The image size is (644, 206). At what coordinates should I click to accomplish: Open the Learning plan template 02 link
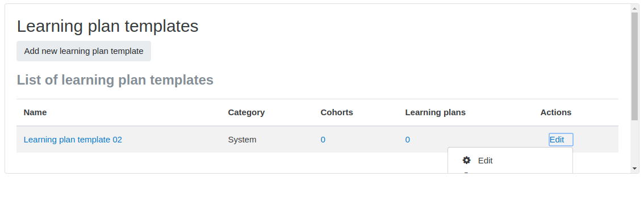click(x=73, y=140)
